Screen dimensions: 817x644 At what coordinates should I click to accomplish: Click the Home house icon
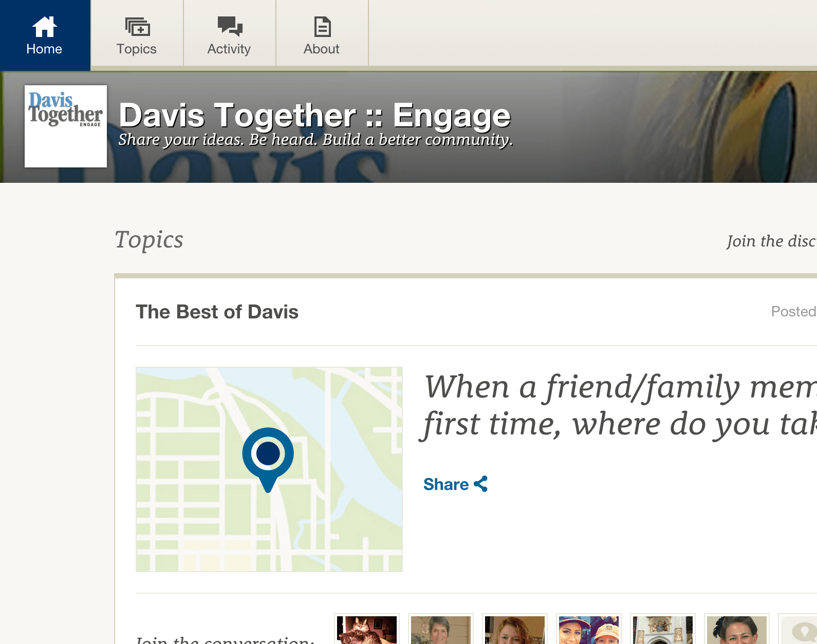(x=45, y=27)
